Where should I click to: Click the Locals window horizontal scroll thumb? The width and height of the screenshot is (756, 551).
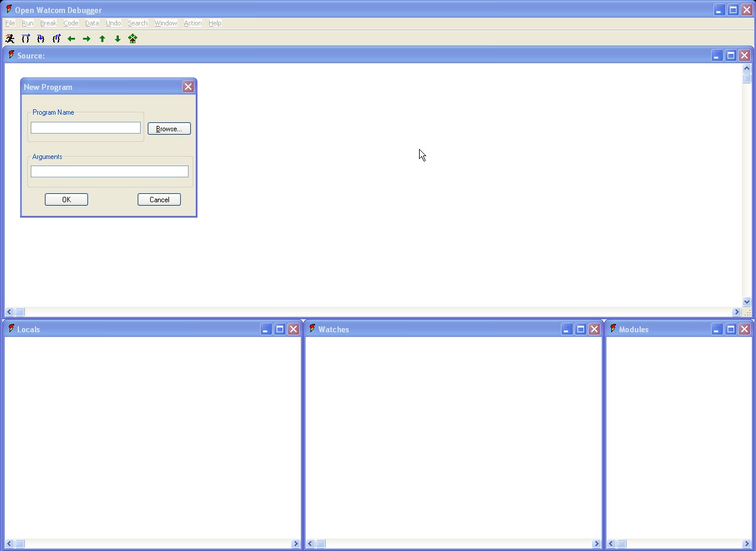(20, 543)
